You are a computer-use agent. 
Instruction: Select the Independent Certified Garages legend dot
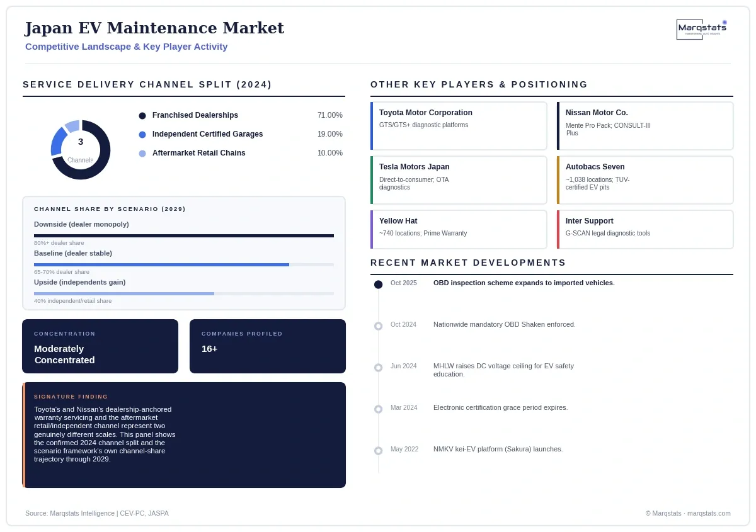142,135
